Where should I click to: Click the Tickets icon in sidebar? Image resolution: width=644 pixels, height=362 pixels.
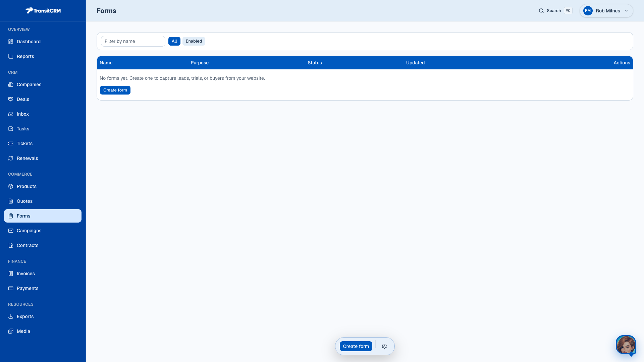pyautogui.click(x=11, y=143)
